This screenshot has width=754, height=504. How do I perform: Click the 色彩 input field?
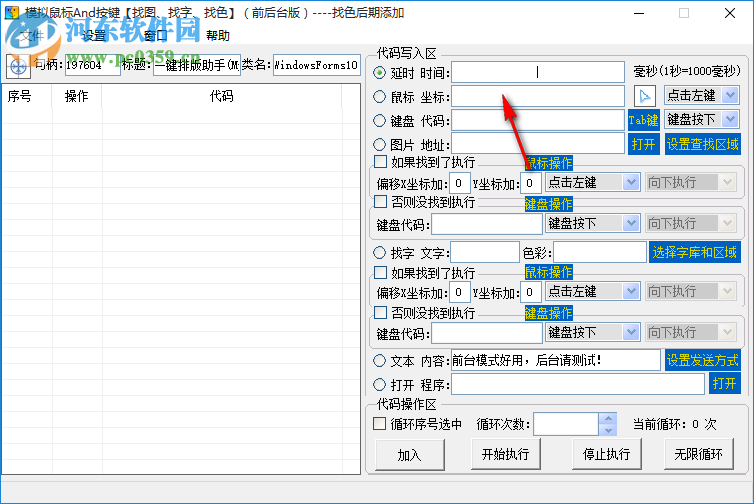coord(600,252)
